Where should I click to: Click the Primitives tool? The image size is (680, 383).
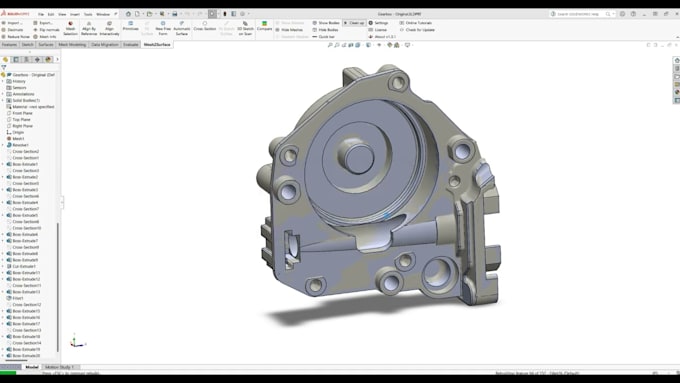coord(131,26)
